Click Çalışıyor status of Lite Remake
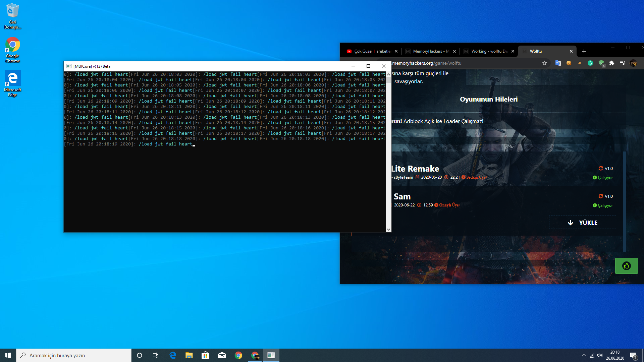 603,178
